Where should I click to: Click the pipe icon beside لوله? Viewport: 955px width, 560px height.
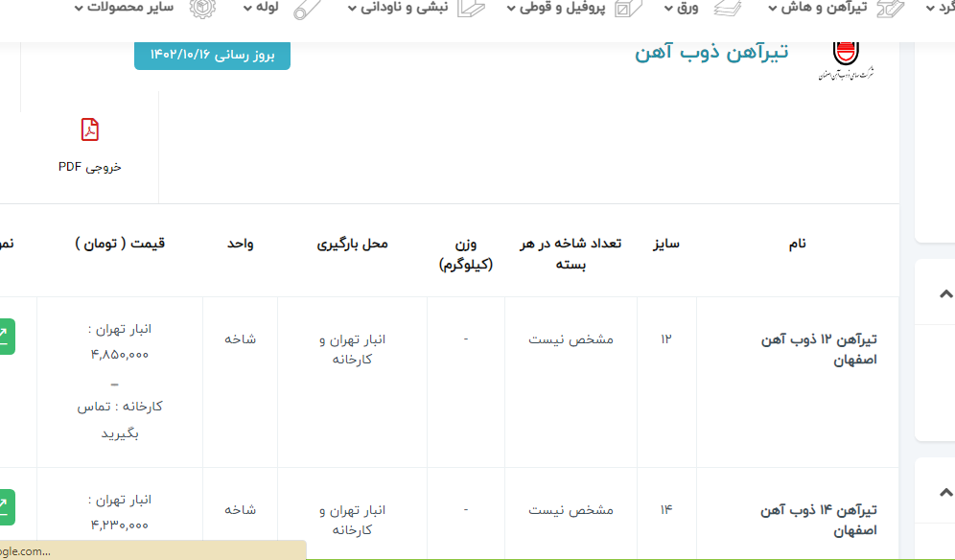click(307, 9)
